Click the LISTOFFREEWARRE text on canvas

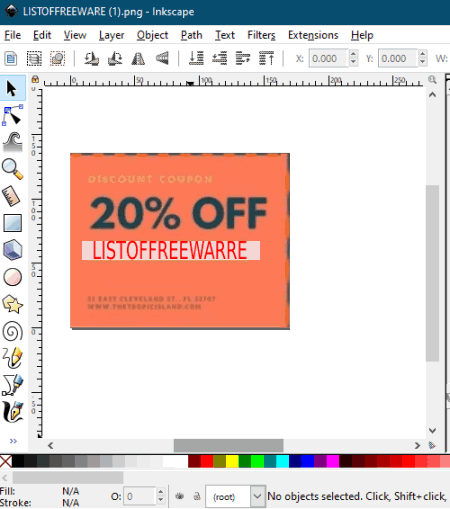(x=170, y=250)
